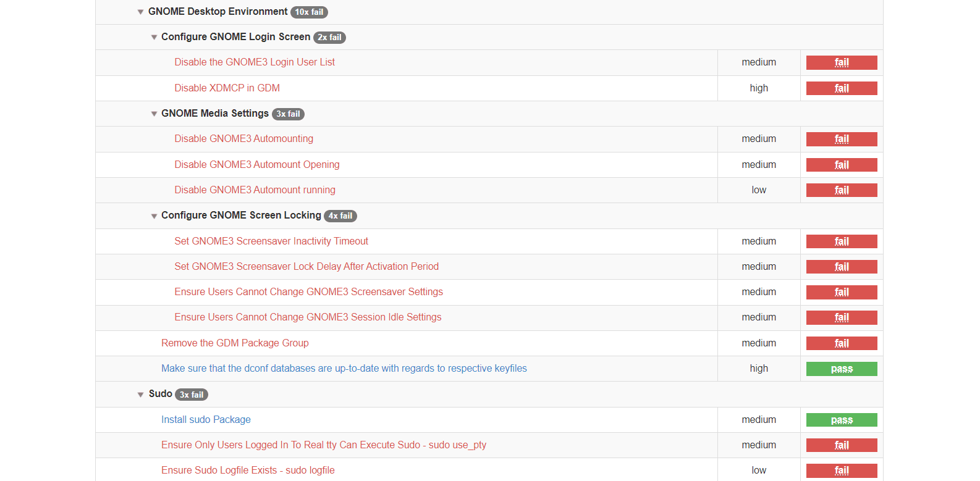
Task: Collapse the Sudo group
Action: 141,395
